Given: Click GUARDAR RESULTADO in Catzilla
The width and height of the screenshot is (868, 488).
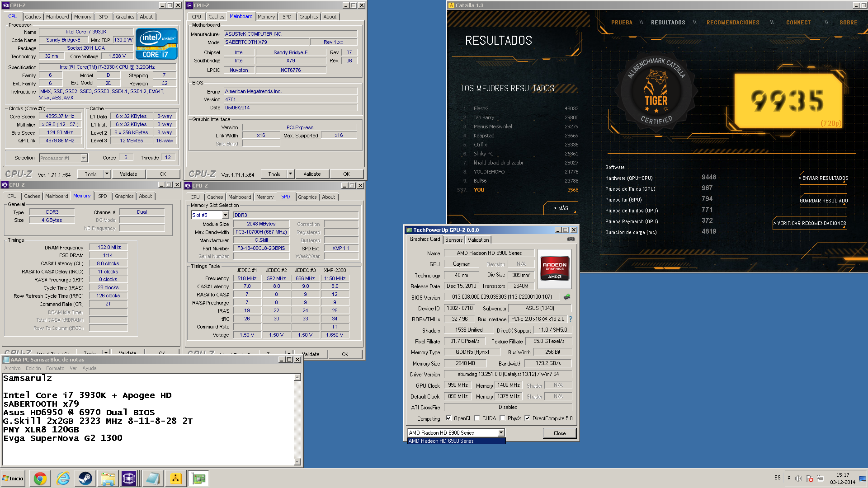Looking at the screenshot, I should (x=823, y=201).
